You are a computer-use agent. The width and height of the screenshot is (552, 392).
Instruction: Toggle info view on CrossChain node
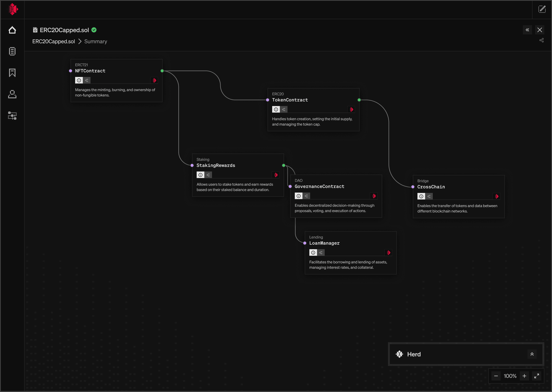coord(421,196)
